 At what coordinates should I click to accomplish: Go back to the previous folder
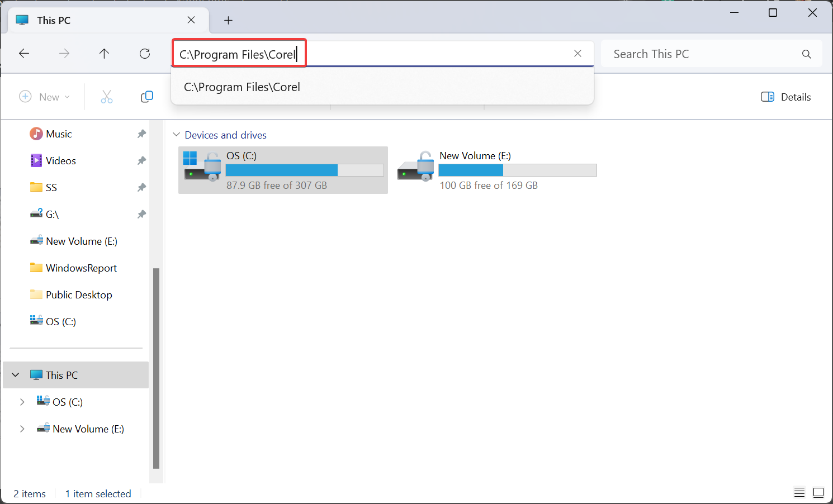click(x=24, y=53)
